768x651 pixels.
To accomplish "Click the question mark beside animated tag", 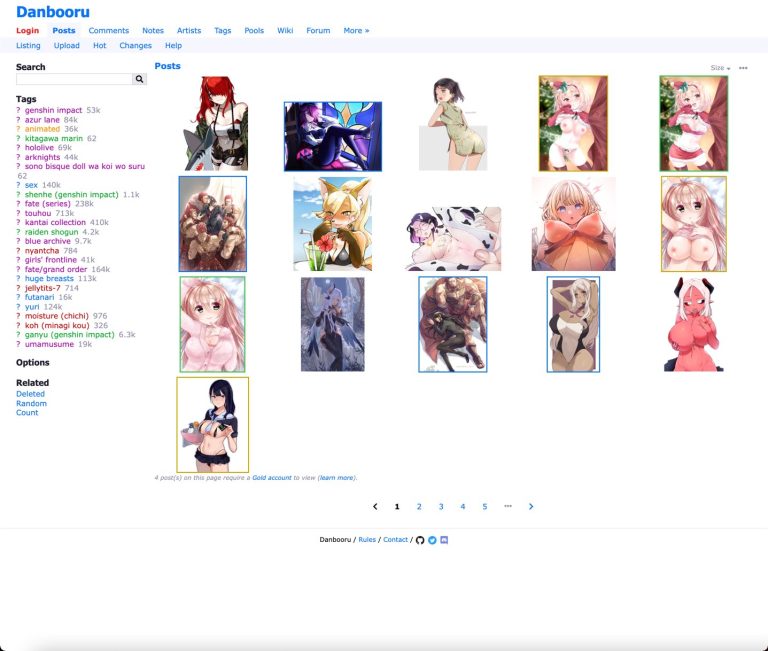I will coord(18,129).
